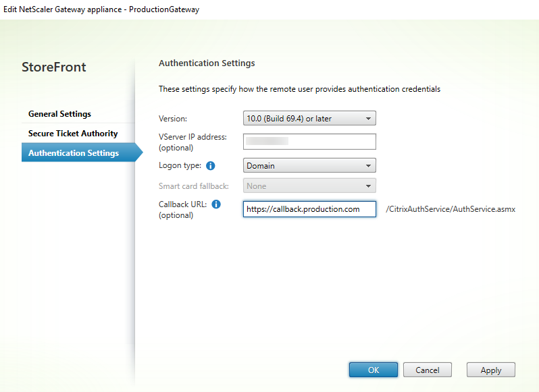Click the Cancel button
The image size is (539, 392).
pos(427,370)
